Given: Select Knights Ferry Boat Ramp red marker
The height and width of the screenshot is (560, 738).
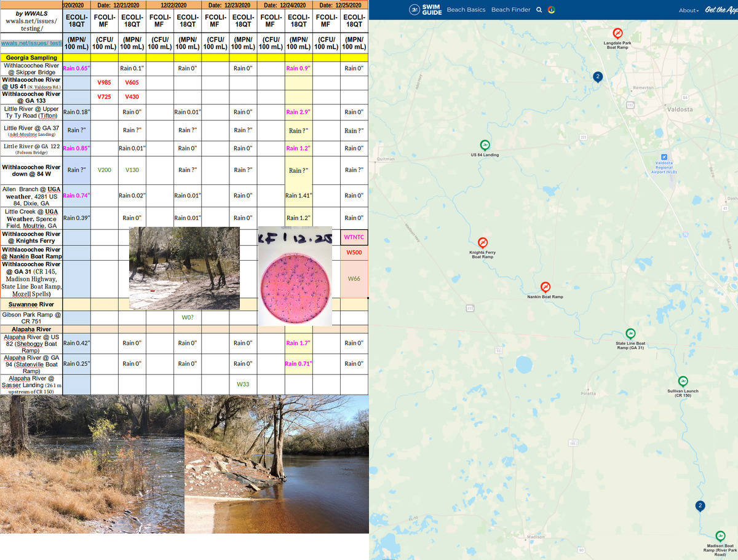Looking at the screenshot, I should (483, 243).
